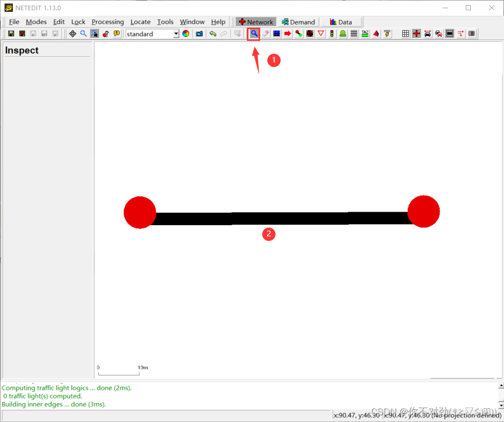
Task: Activate the Select mode blue filmstrip icon
Action: point(277,33)
